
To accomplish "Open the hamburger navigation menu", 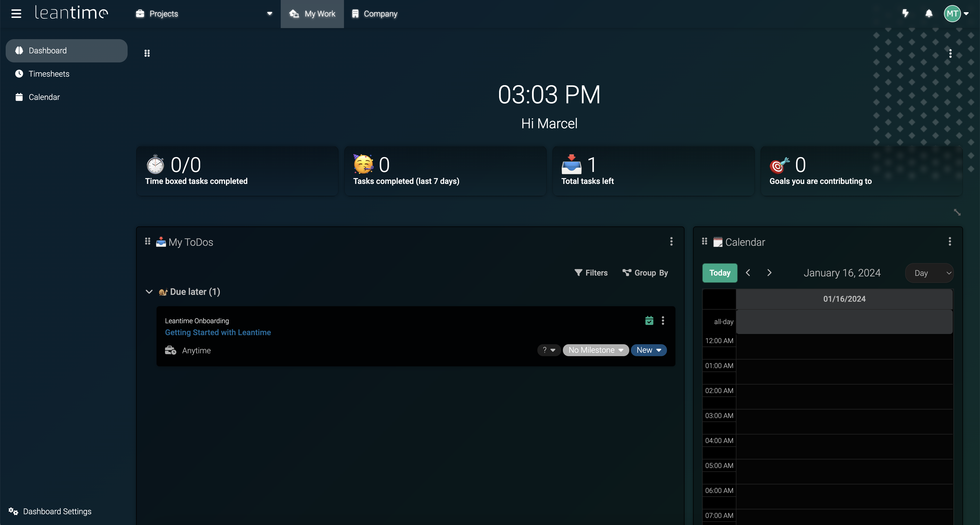I will pos(16,13).
